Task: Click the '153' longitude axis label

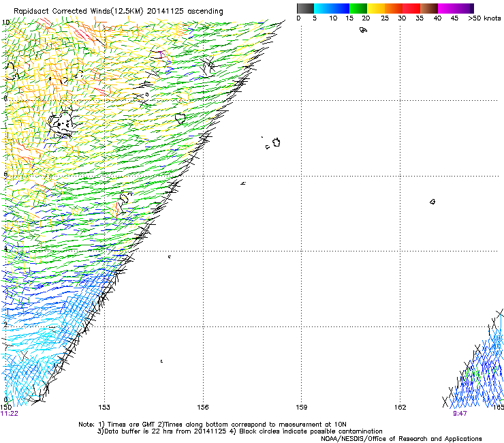Action: 104,408
